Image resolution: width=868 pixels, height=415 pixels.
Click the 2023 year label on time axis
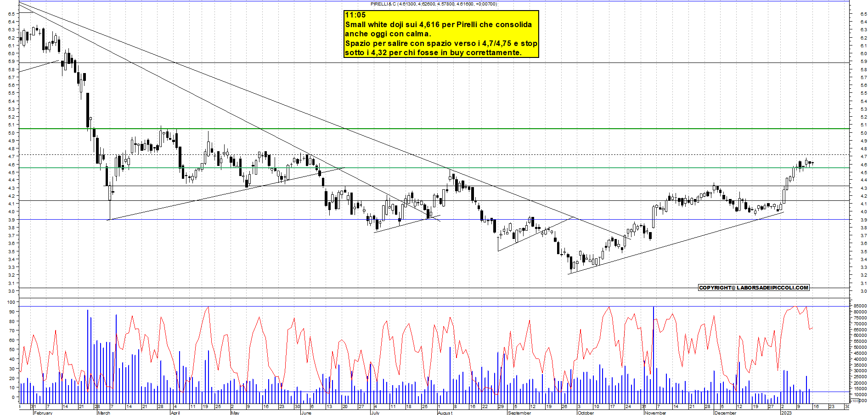787,413
